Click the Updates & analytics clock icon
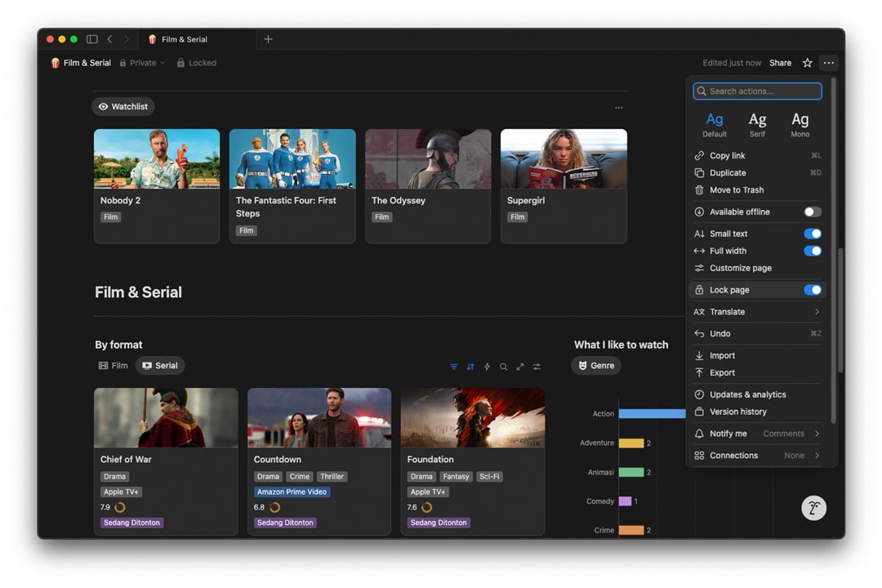Viewport: 882px width, 588px height. coord(699,394)
